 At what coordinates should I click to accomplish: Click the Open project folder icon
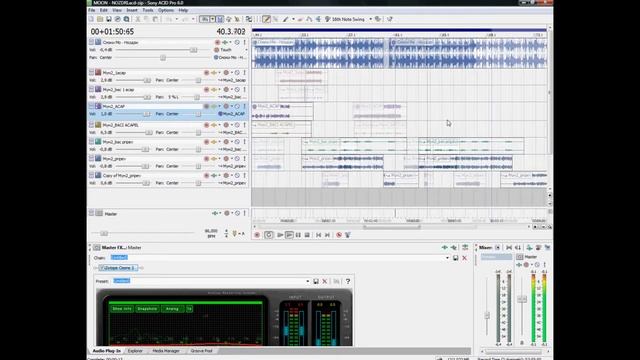coord(100,19)
